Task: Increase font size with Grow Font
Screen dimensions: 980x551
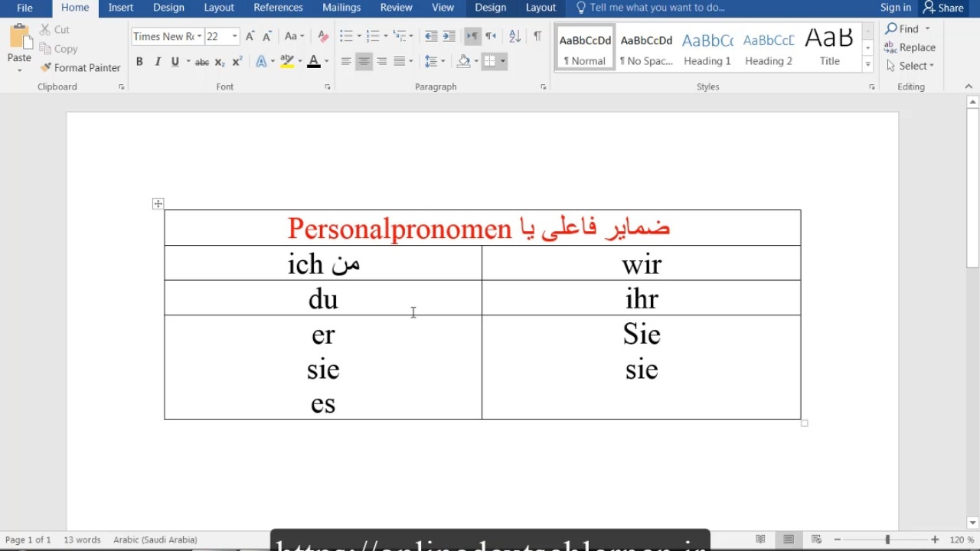Action: point(250,36)
